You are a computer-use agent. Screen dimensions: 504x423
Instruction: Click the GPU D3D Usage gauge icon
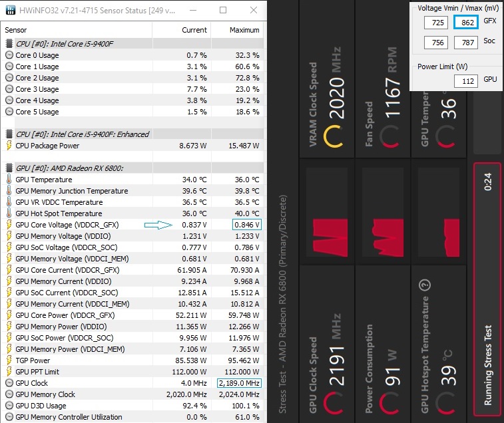pyautogui.click(x=9, y=406)
